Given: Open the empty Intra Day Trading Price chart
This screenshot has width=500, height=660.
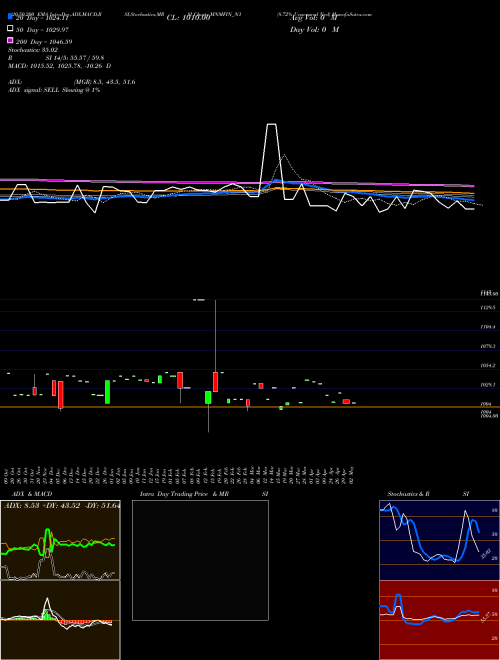Looking at the screenshot, I should [200, 560].
